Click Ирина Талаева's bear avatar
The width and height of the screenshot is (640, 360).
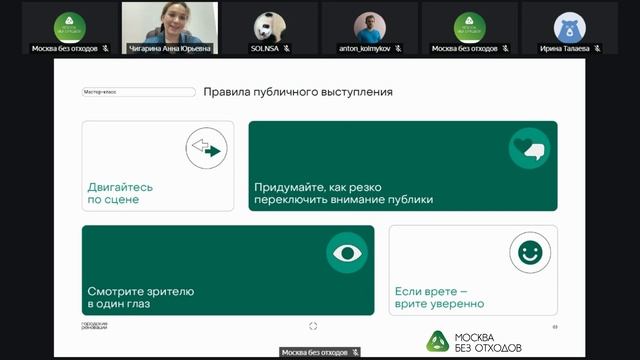click(x=569, y=27)
